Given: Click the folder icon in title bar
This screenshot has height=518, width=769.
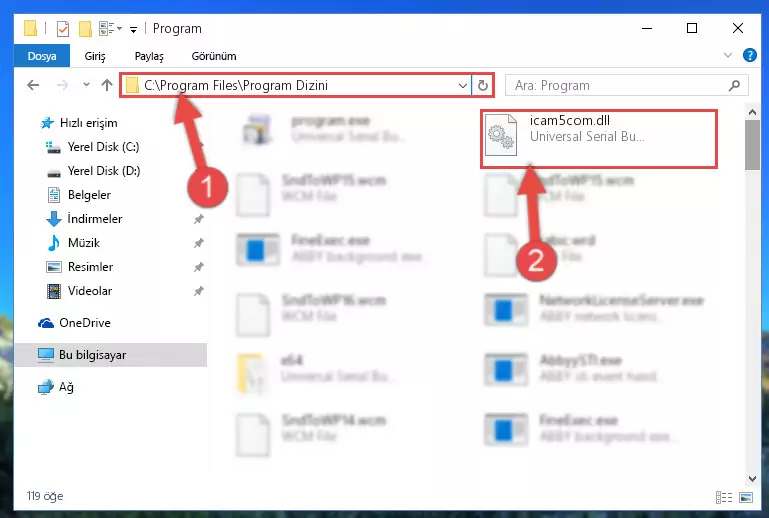Looking at the screenshot, I should tap(30, 28).
